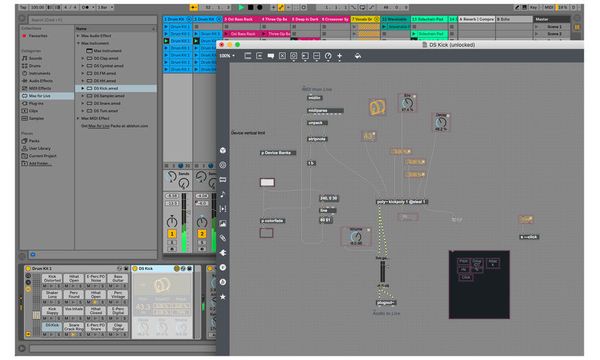Viewport: 600px width, 360px height.
Task: Click the X-box icon in Max toolbar
Action: pos(282,56)
